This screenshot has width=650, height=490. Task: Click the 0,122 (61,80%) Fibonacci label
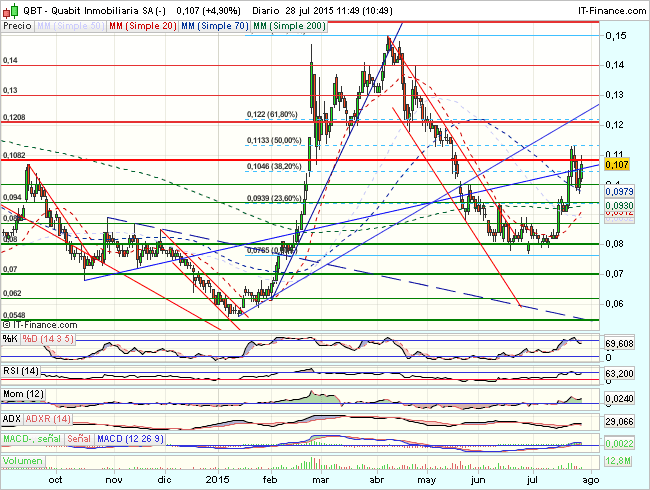[x=272, y=114]
